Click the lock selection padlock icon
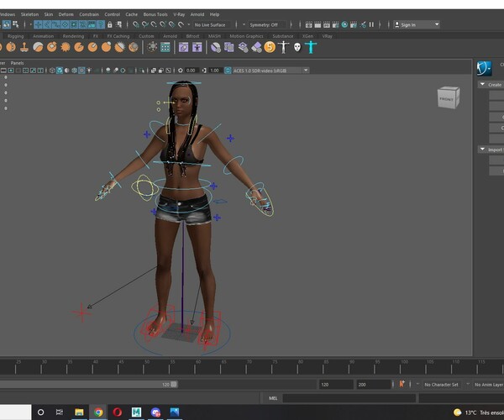504x420 pixels. click(109, 24)
